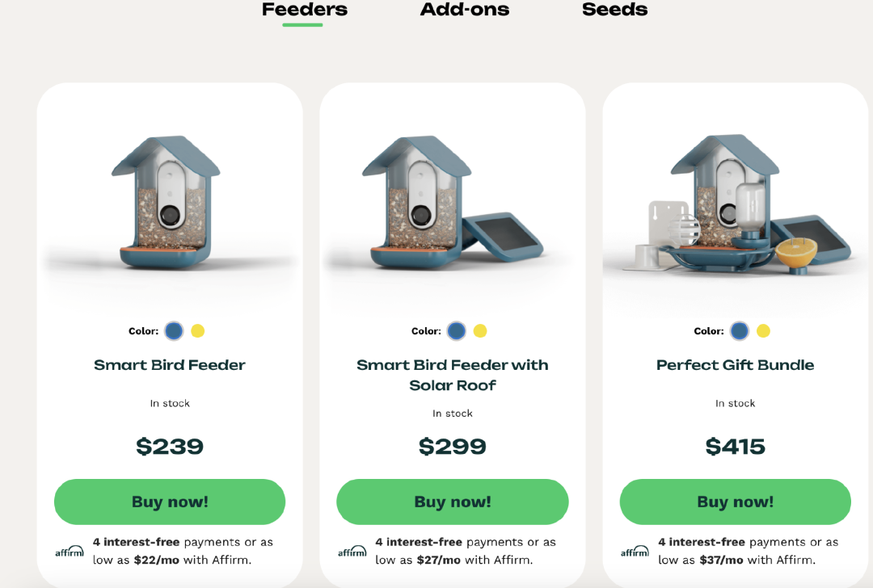The image size is (873, 588).
Task: Click the Affirm logo under Gift Bundle
Action: pos(635,552)
